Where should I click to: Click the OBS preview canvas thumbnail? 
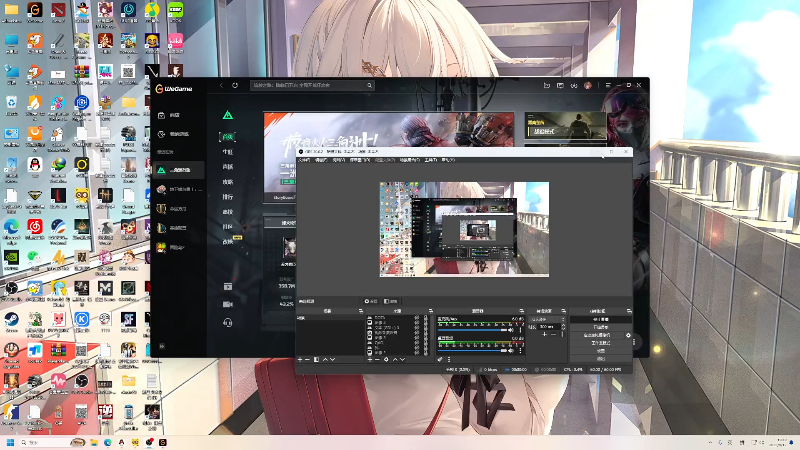coord(464,229)
